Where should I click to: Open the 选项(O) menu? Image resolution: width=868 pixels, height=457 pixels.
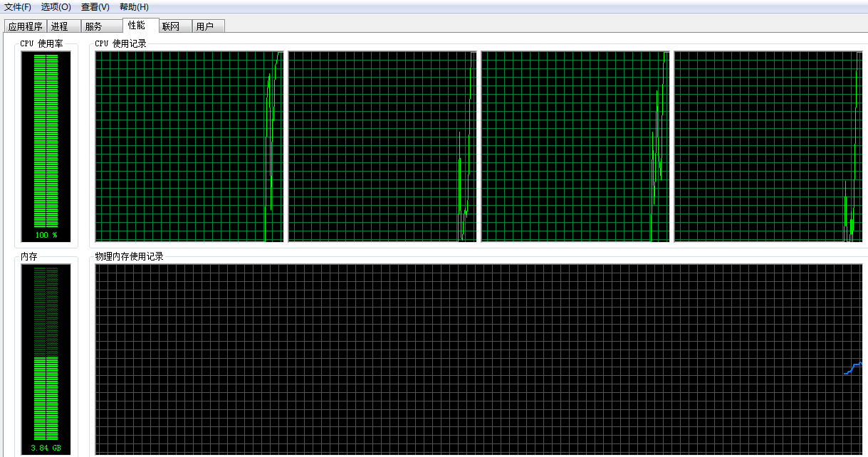point(56,7)
